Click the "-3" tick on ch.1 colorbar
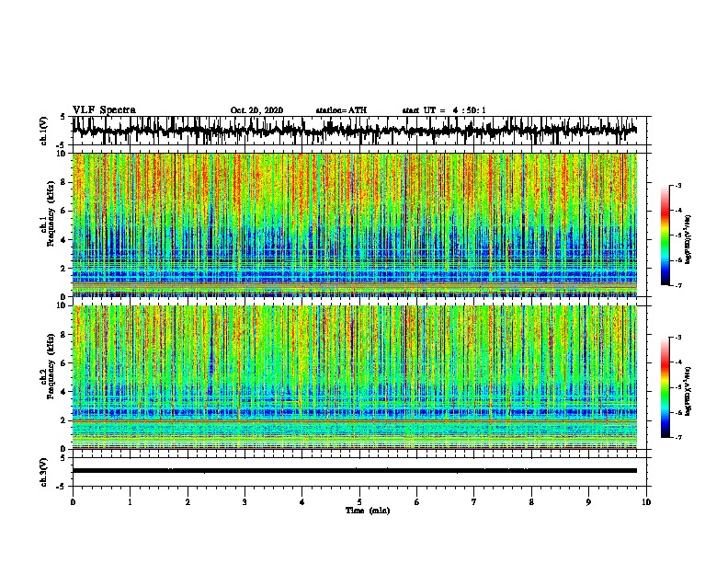728x563 pixels. point(678,185)
